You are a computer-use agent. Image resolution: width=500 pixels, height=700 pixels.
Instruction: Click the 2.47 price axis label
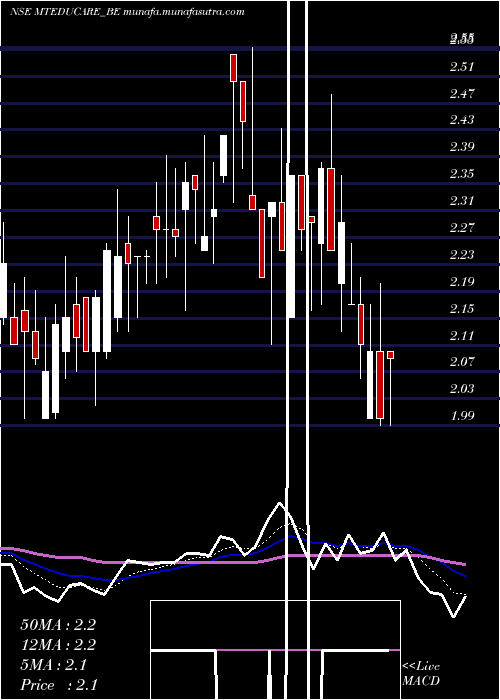coord(462,94)
